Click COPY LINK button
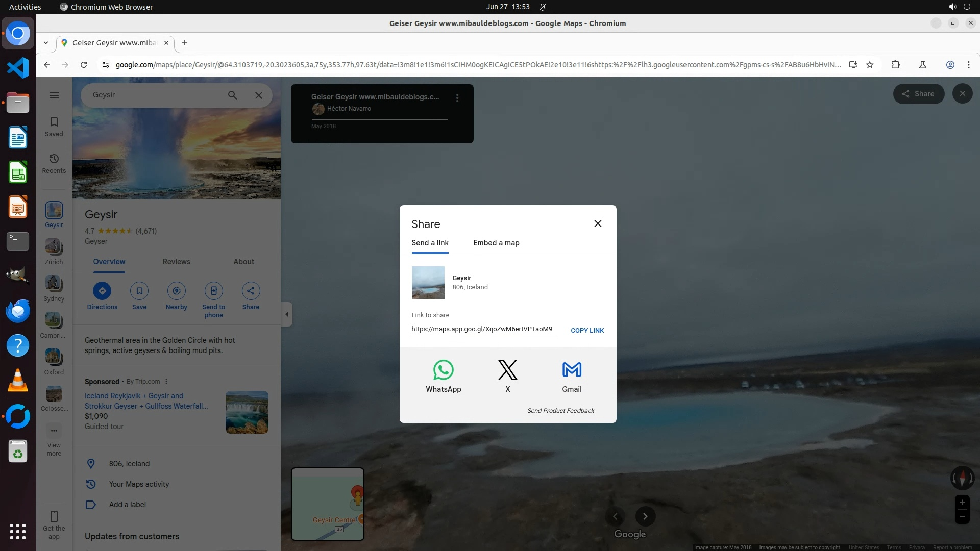Image resolution: width=980 pixels, height=551 pixels. coord(587,331)
